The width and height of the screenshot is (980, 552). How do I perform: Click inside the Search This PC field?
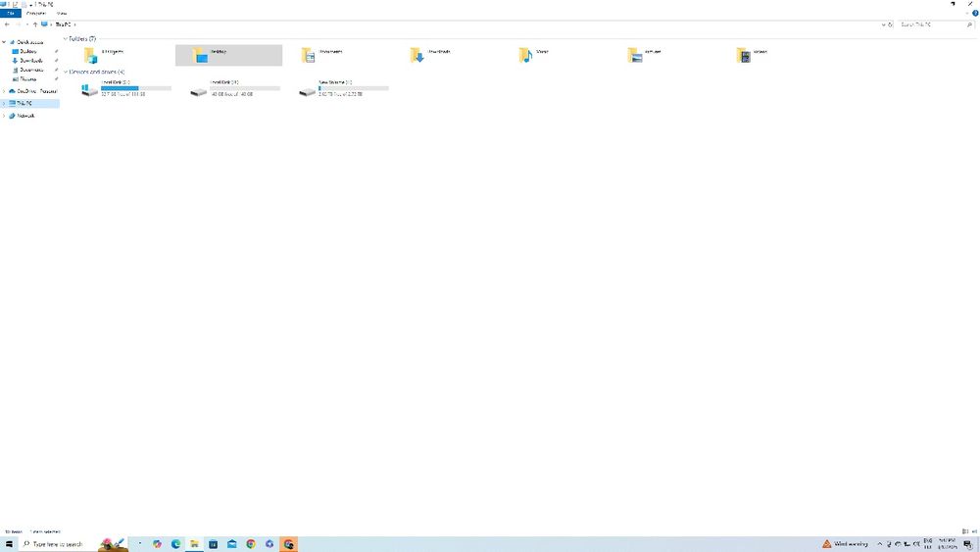931,25
